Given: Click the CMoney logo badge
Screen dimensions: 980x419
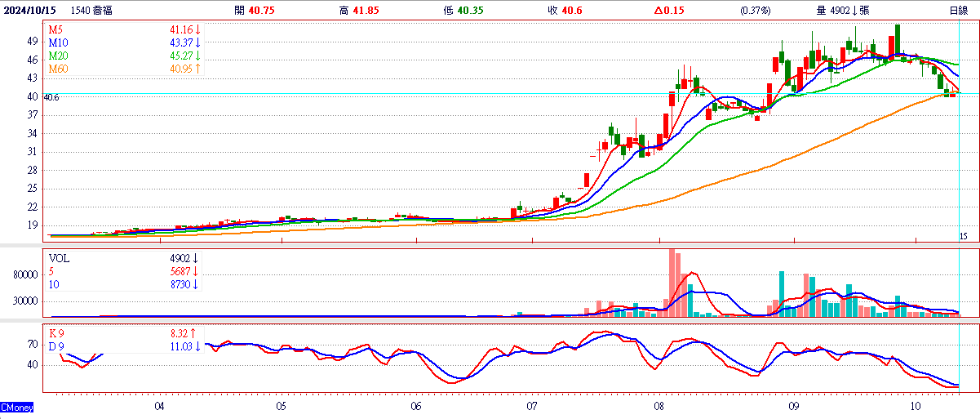Looking at the screenshot, I should click(17, 407).
